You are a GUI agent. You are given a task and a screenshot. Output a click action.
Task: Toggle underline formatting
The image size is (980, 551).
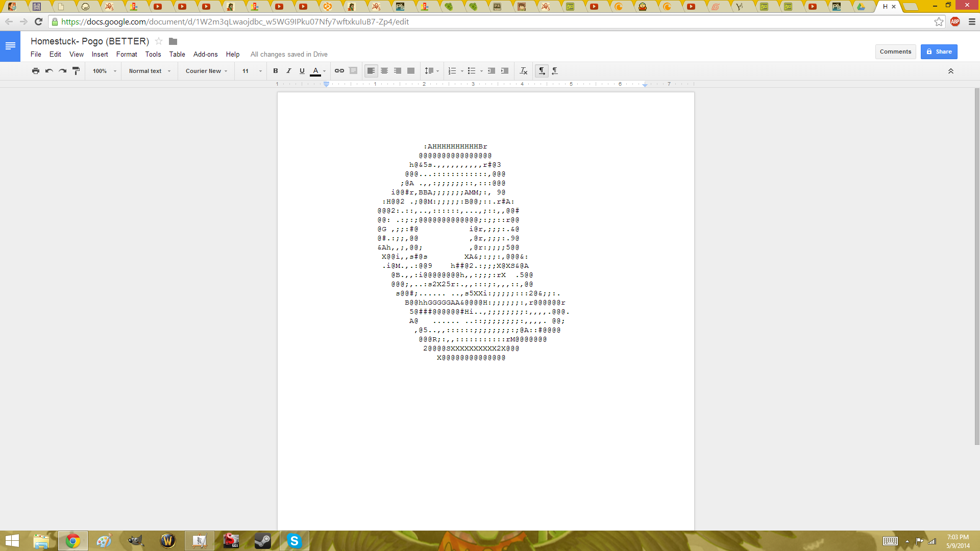click(302, 71)
